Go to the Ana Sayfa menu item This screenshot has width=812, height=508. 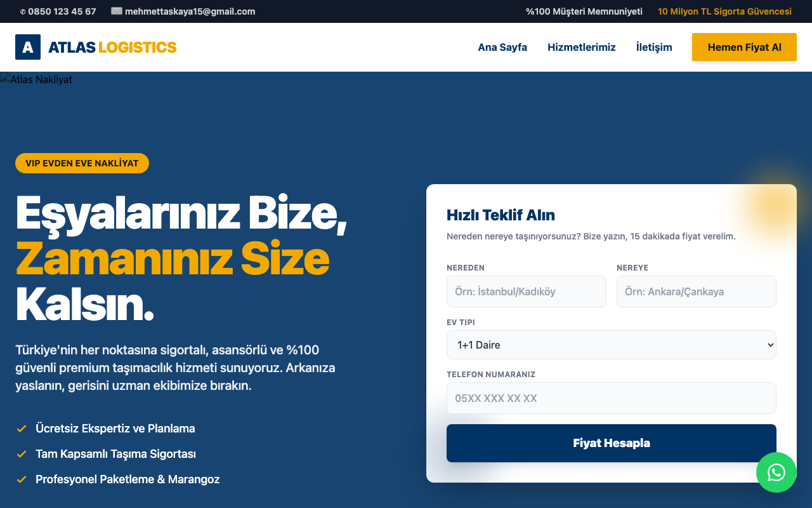click(502, 47)
